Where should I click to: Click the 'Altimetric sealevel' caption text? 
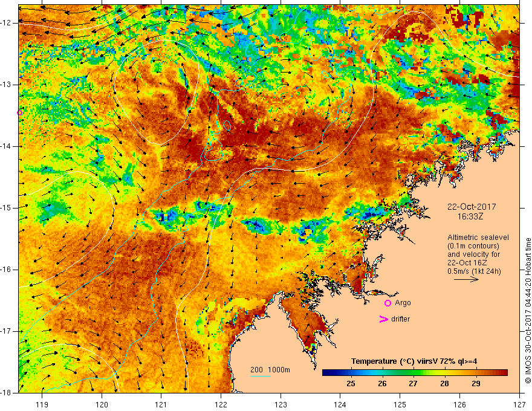(x=478, y=238)
